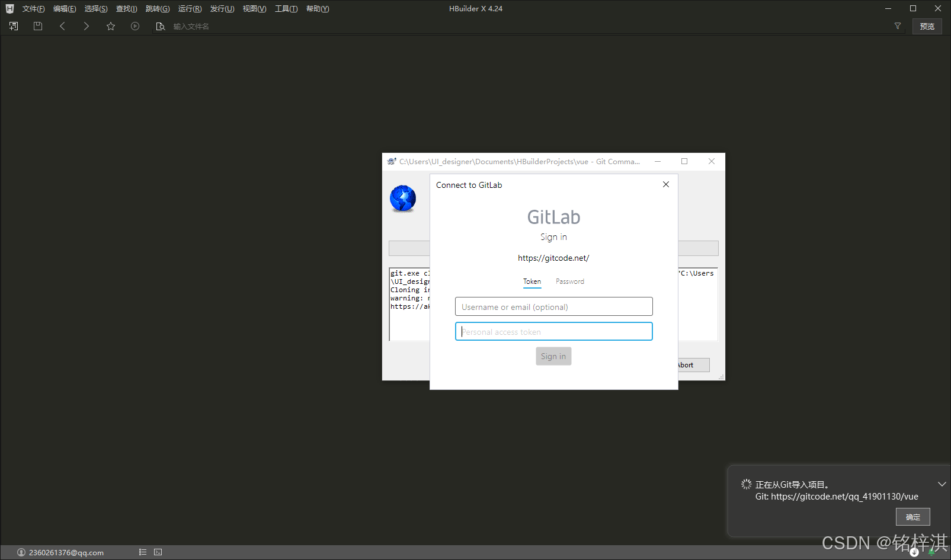Select the Token tab
Image resolution: width=951 pixels, height=560 pixels.
[532, 281]
